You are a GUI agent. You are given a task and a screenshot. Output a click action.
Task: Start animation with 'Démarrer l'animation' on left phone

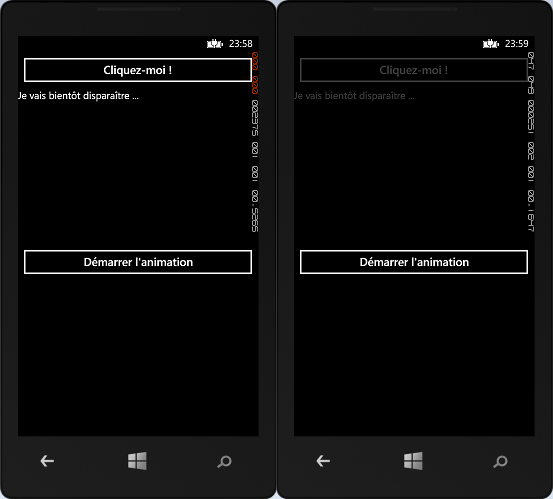click(138, 262)
